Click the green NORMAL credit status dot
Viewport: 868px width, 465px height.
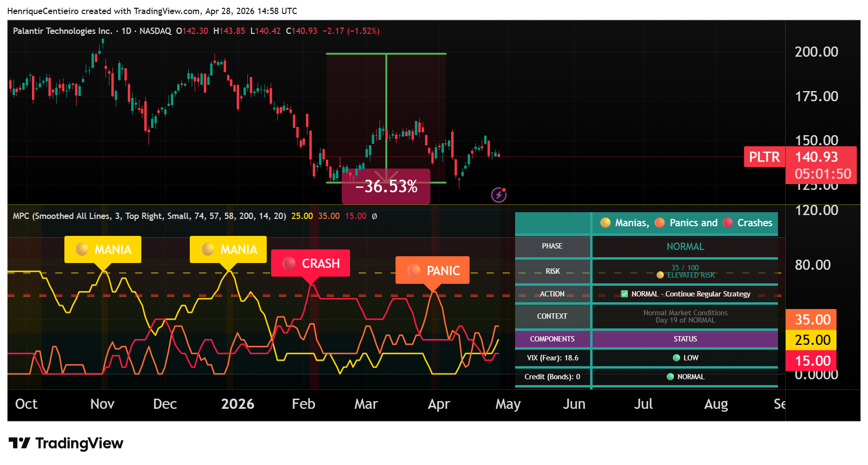pyautogui.click(x=670, y=377)
